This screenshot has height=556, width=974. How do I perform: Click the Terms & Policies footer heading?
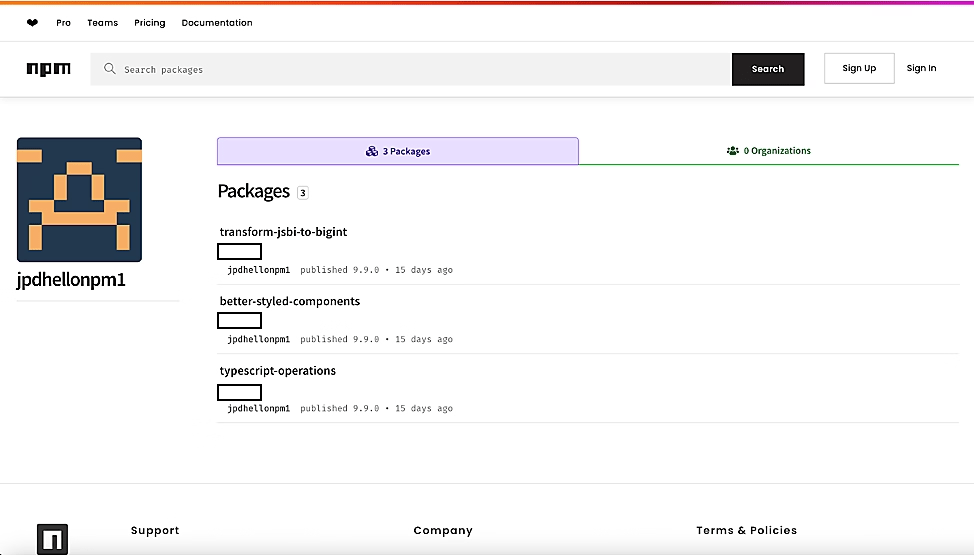746,530
